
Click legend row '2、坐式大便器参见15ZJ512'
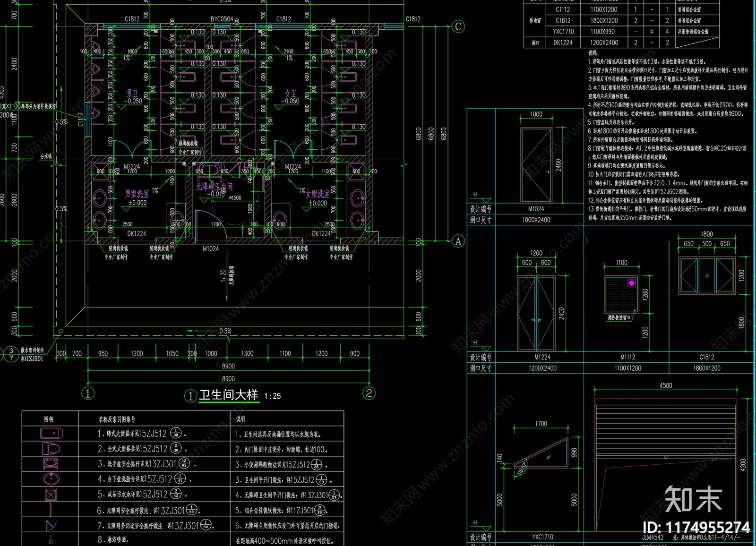[141, 448]
